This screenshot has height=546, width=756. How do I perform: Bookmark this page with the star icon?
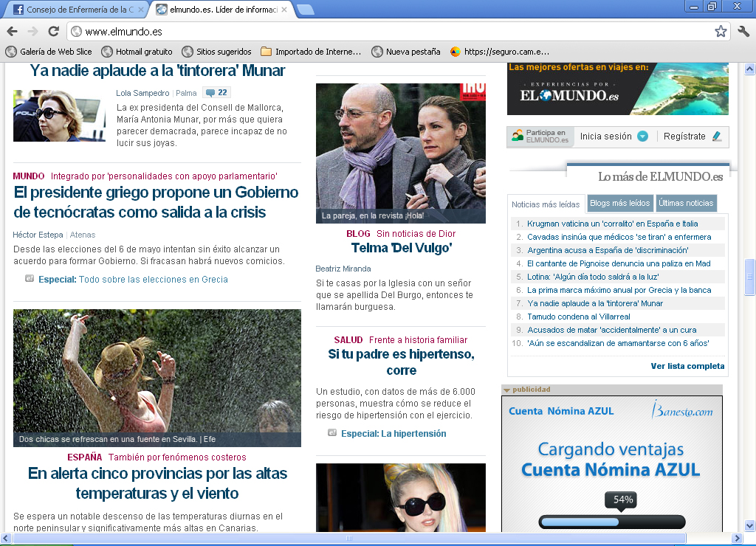720,32
